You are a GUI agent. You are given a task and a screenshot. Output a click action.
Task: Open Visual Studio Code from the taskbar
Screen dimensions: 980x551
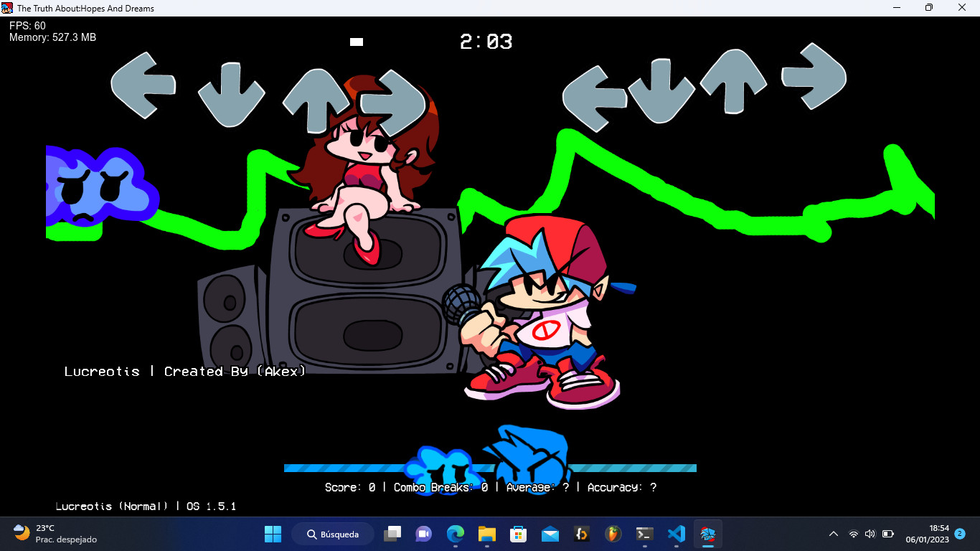[676, 534]
